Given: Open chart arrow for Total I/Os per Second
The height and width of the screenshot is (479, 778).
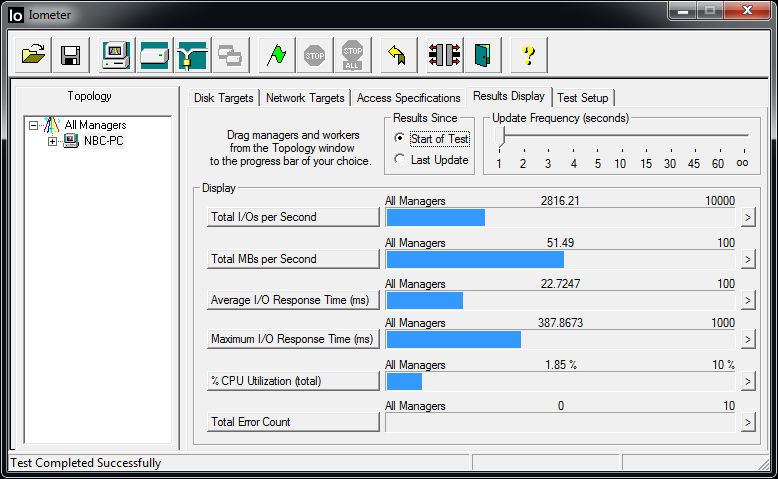Looking at the screenshot, I should (x=748, y=217).
